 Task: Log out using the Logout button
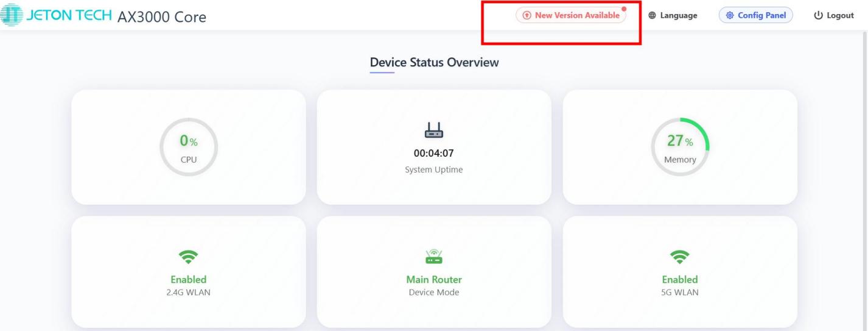[x=834, y=15]
